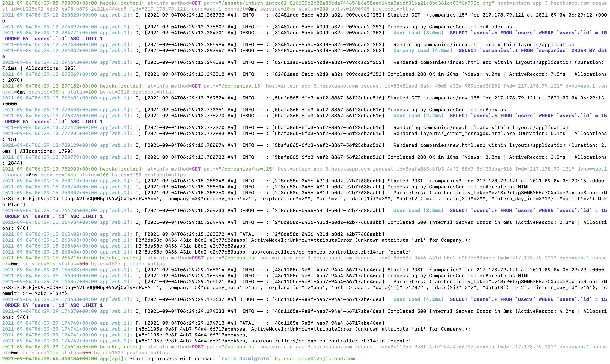Click the "company_name"=>"aa" parameter
Image resolution: width=610 pixels, height=364 pixels.
[x=230, y=287]
